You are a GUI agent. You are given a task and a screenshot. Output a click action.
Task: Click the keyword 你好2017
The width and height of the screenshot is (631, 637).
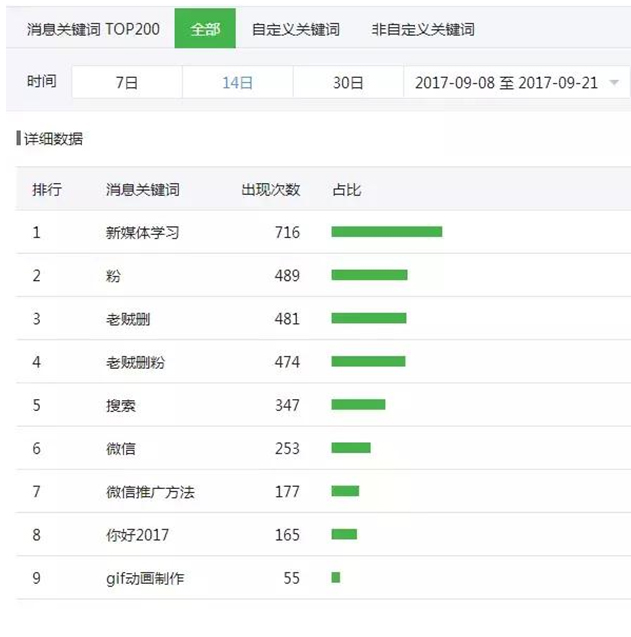click(137, 535)
